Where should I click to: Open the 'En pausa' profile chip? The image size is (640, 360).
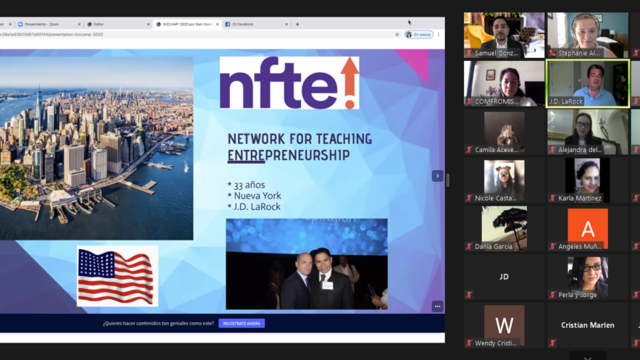[419, 35]
